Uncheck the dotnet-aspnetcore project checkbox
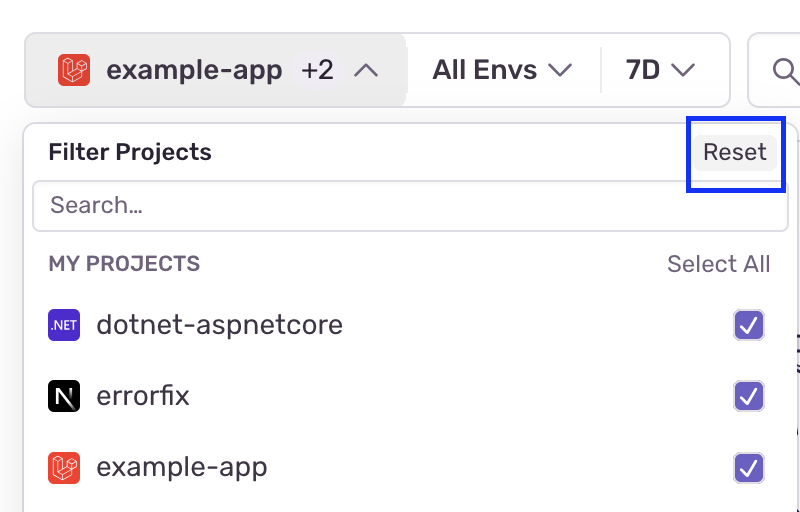Image resolution: width=800 pixels, height=512 pixels. pyautogui.click(x=749, y=325)
